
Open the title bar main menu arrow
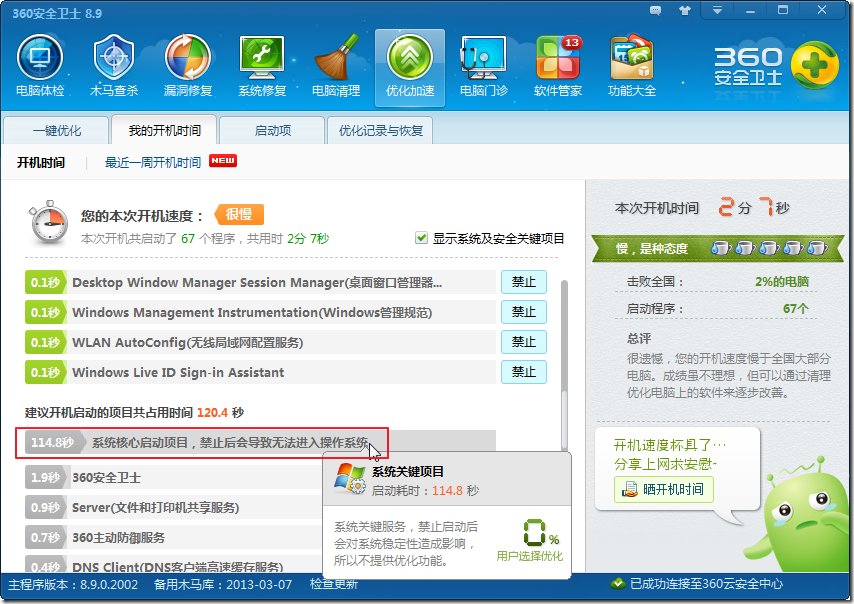717,10
